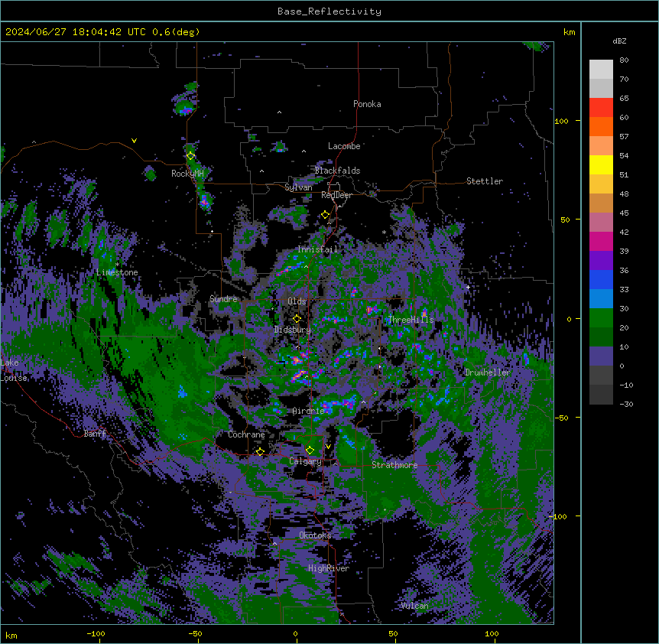Click the Ponoka city label

[x=367, y=104]
